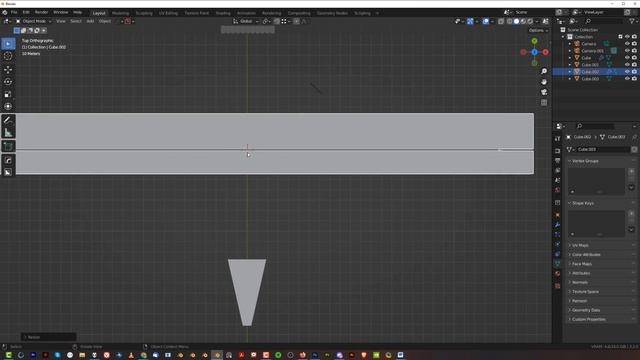Click the properties editor search field

tap(595, 126)
